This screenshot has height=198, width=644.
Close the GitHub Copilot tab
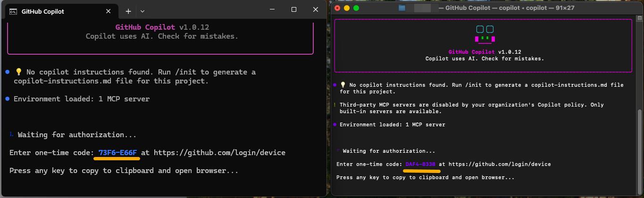pos(109,11)
